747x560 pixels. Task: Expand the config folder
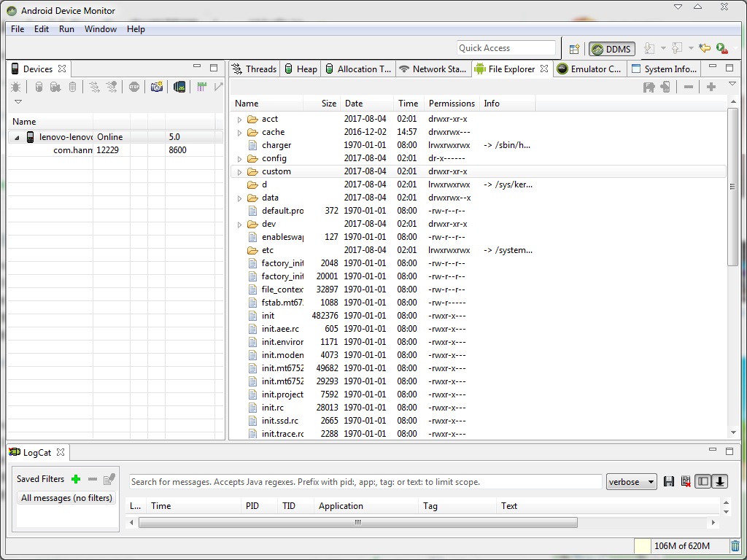click(x=240, y=159)
